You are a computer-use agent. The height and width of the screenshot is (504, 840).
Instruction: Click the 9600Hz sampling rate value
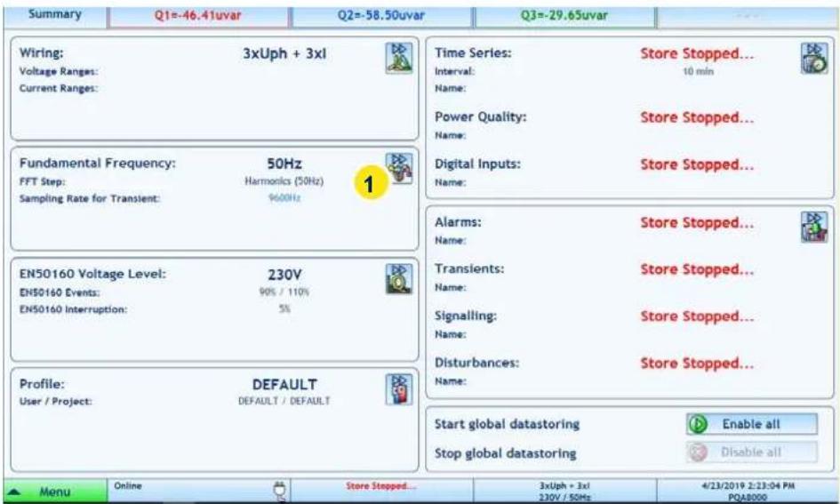[x=284, y=198]
